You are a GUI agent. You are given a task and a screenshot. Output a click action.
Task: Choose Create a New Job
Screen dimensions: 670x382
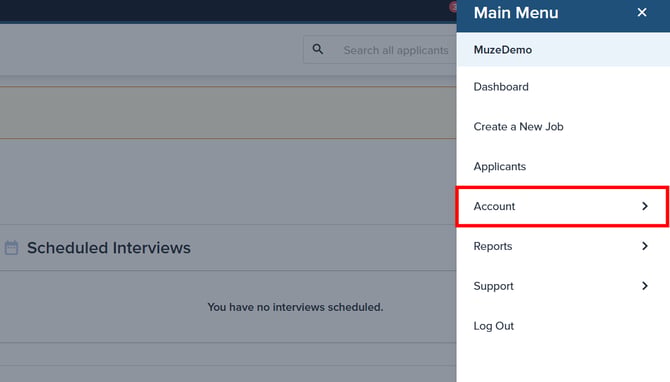tap(563, 126)
